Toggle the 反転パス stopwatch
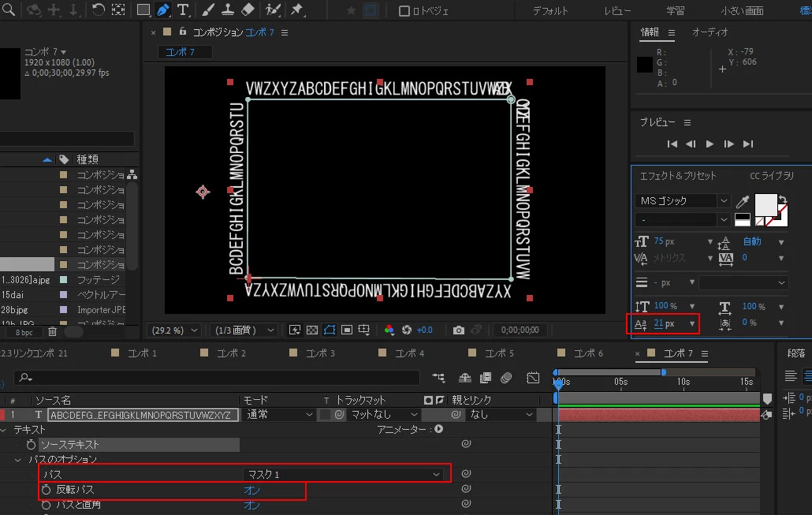The width and height of the screenshot is (812, 515). [x=46, y=489]
